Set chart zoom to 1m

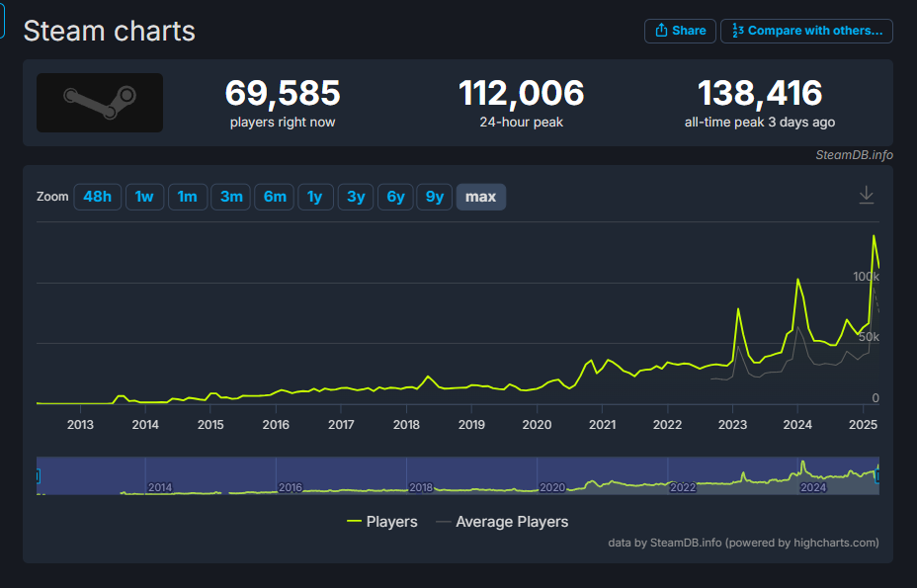tap(187, 197)
